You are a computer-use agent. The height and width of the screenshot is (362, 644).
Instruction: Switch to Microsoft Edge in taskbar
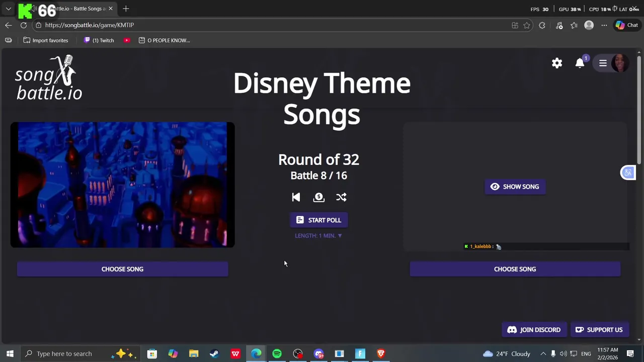coord(256,353)
